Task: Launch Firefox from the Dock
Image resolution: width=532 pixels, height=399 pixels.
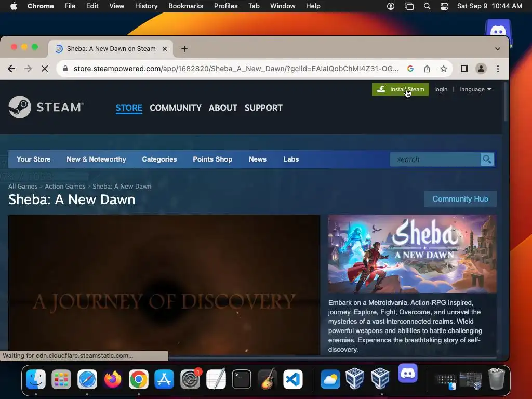Action: pos(113,379)
